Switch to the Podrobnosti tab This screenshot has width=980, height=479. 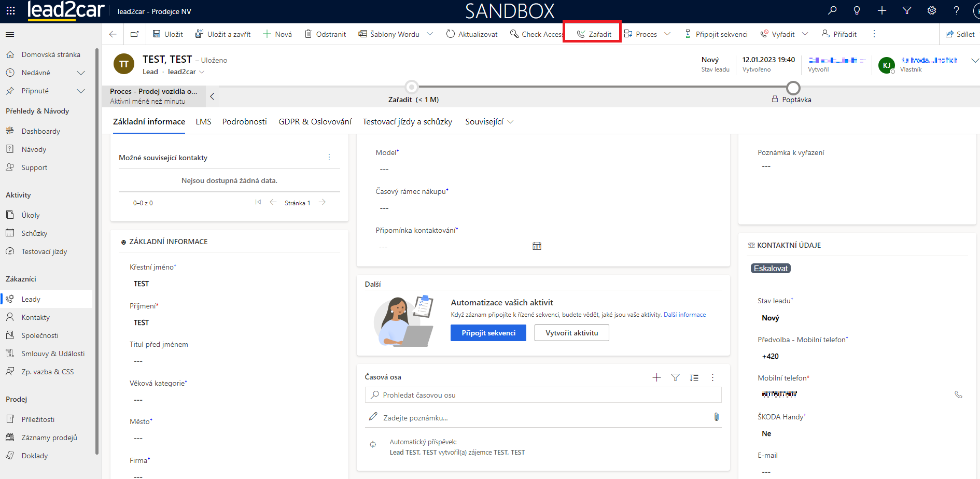[x=244, y=122]
